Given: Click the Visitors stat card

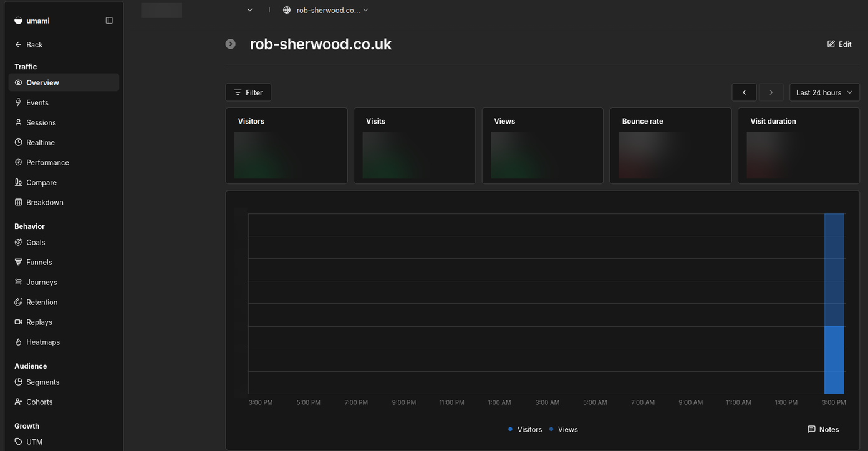Looking at the screenshot, I should pyautogui.click(x=286, y=146).
